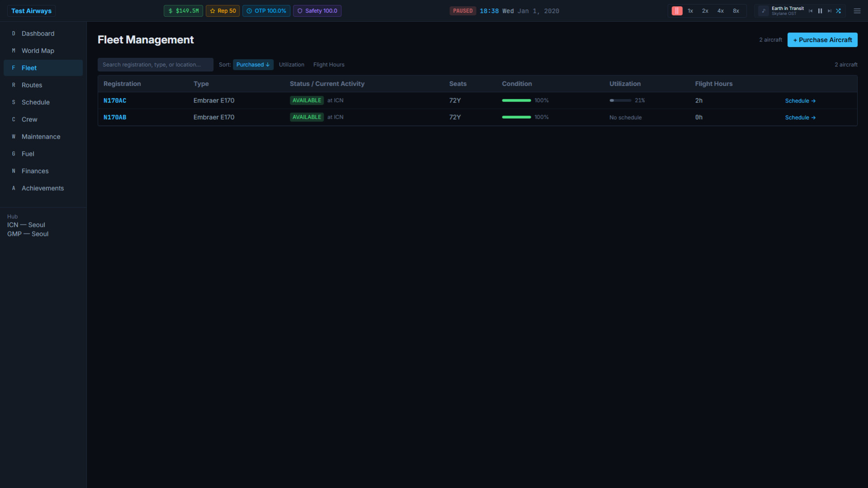Image resolution: width=868 pixels, height=488 pixels.
Task: Toggle music shuffle icon
Action: click(839, 11)
